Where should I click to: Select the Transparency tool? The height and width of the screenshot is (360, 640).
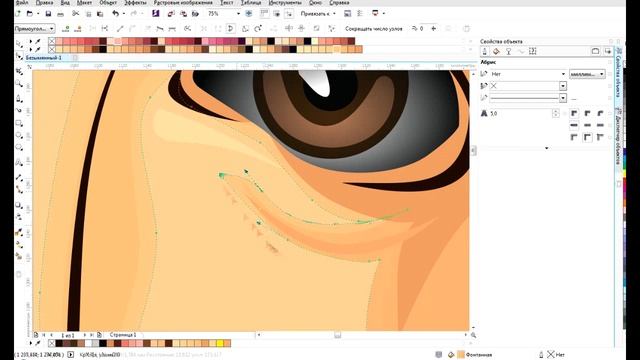click(x=19, y=217)
